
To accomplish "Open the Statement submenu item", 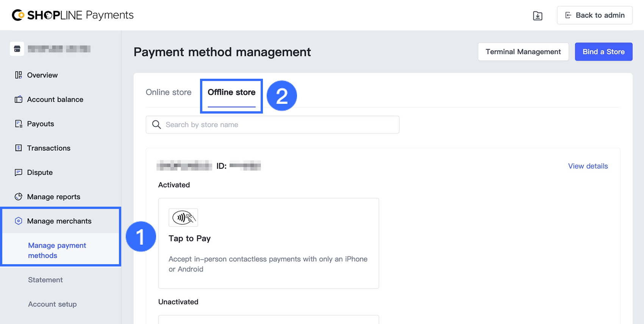I will tap(45, 280).
